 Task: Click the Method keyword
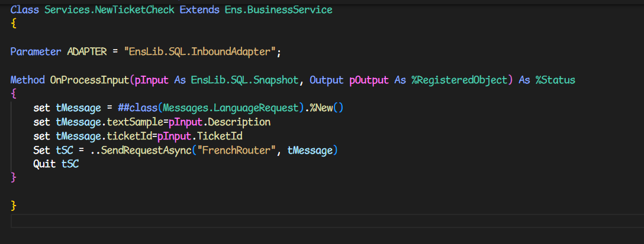pos(27,80)
